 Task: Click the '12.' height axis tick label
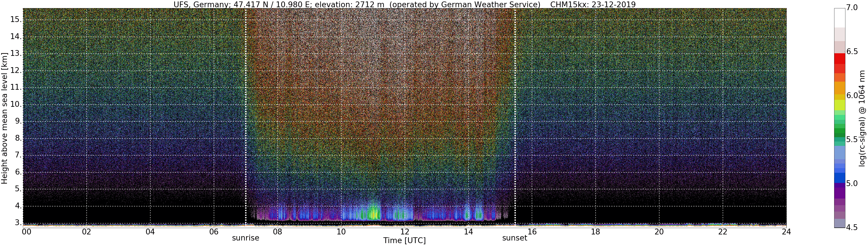point(16,70)
